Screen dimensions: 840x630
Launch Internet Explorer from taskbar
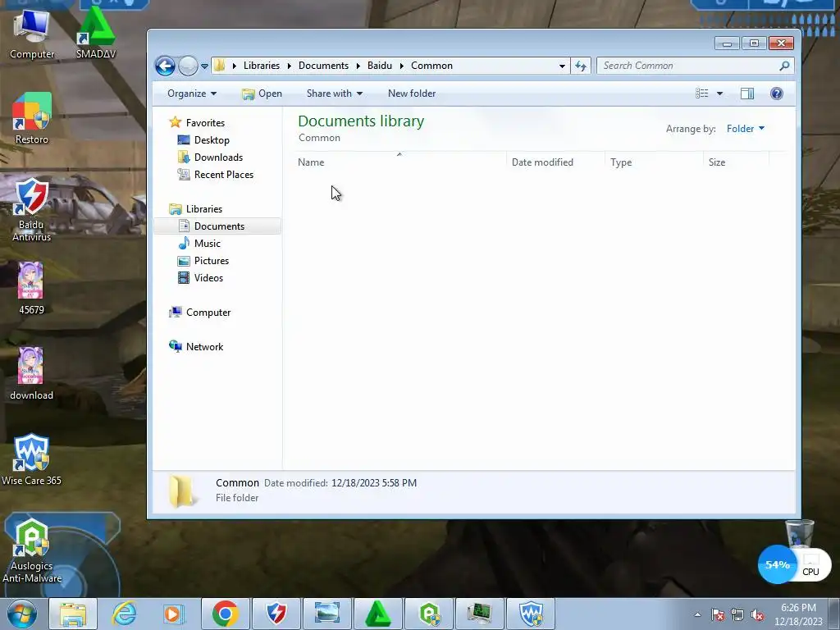coord(124,614)
